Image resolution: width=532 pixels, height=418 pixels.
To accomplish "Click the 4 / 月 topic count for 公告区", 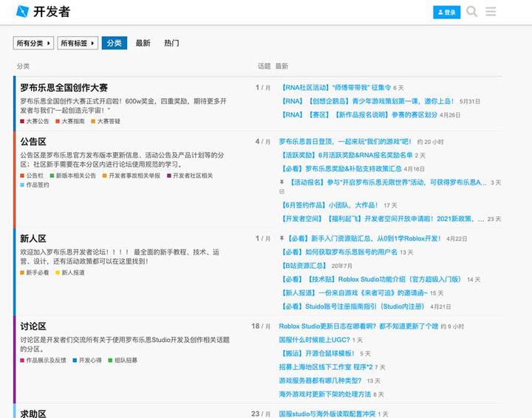I will (262, 142).
